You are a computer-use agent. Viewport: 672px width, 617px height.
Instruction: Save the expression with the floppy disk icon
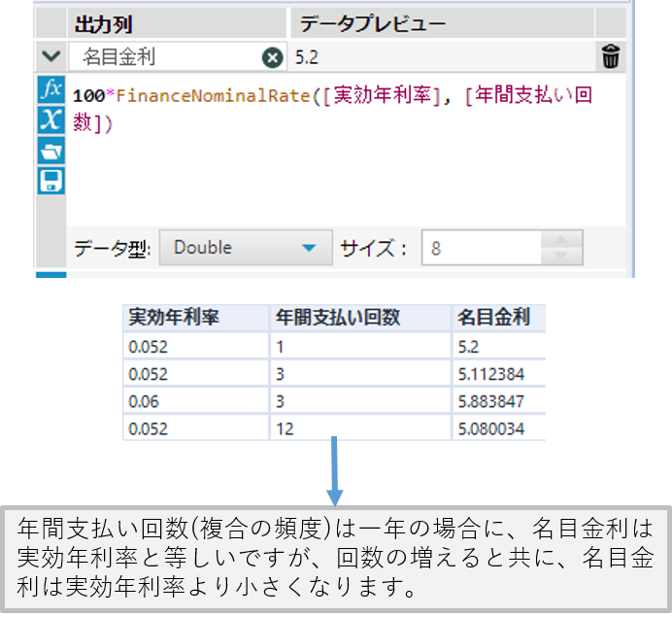(x=51, y=180)
